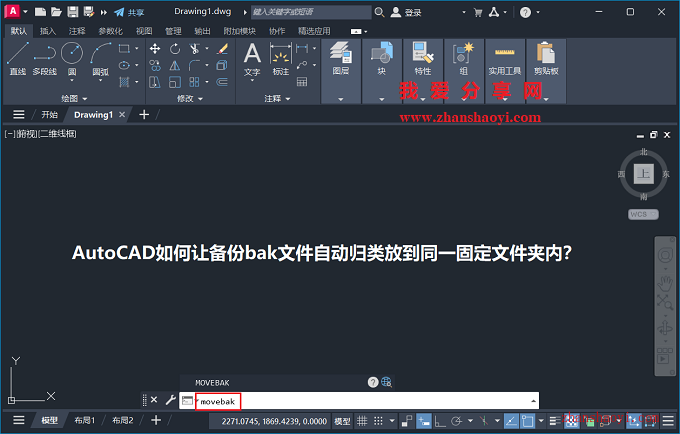Switch to the 插入 ribbon tab

[x=48, y=31]
